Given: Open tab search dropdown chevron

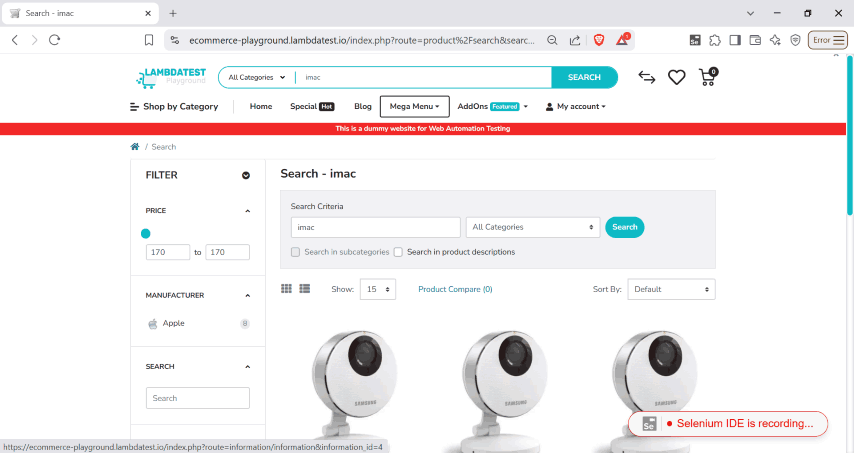Looking at the screenshot, I should (x=751, y=13).
